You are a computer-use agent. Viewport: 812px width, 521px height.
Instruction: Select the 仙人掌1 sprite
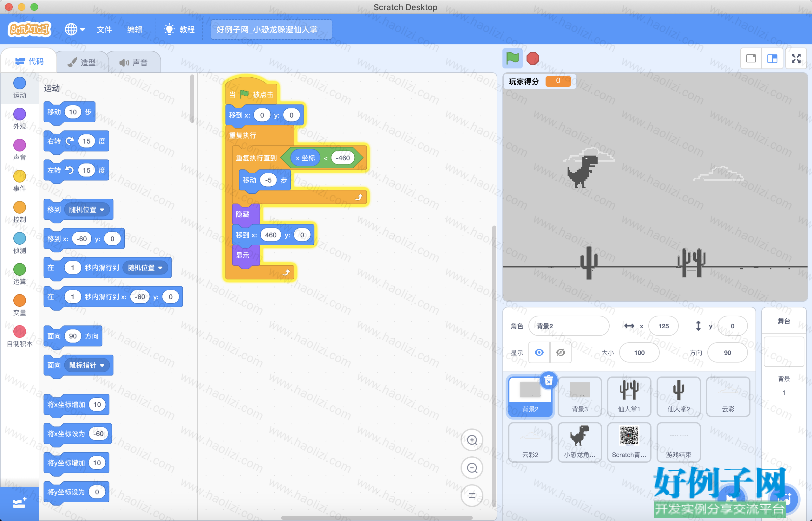[x=629, y=397]
